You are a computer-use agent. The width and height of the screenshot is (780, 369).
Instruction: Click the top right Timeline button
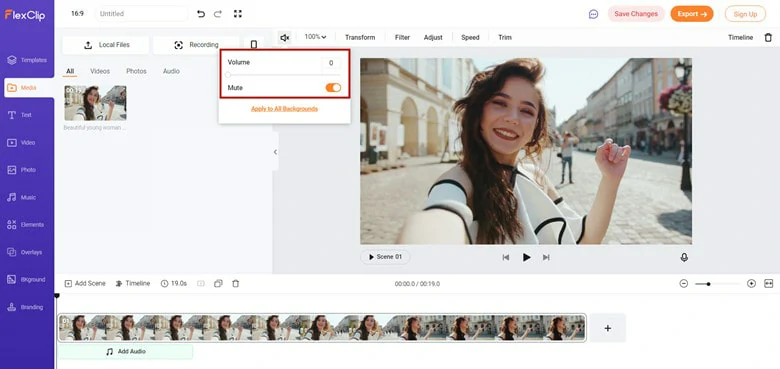point(740,37)
